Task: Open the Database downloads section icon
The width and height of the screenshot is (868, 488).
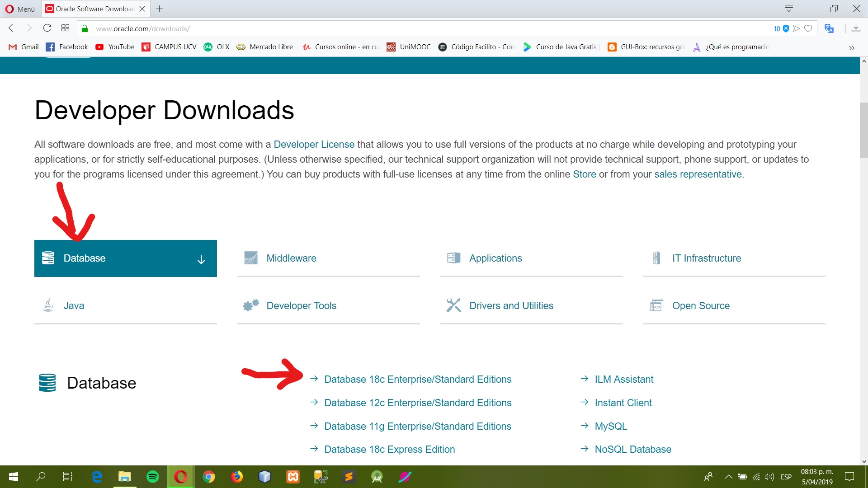Action: click(47, 258)
